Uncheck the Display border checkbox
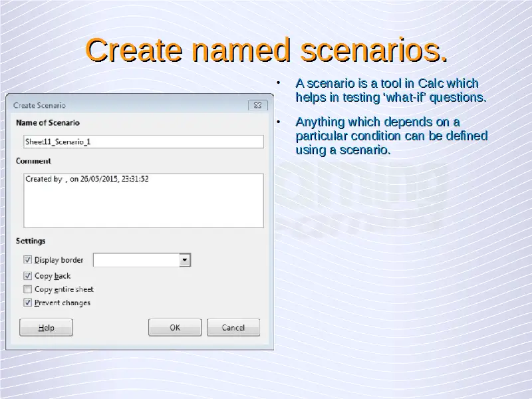The height and width of the screenshot is (399, 532). coord(28,260)
